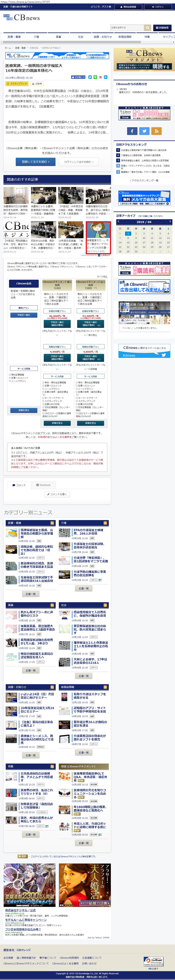Image resolution: width=175 pixels, height=980 pixels.
Task: Open the 介護 navigation menu item
Action: coord(36,37)
